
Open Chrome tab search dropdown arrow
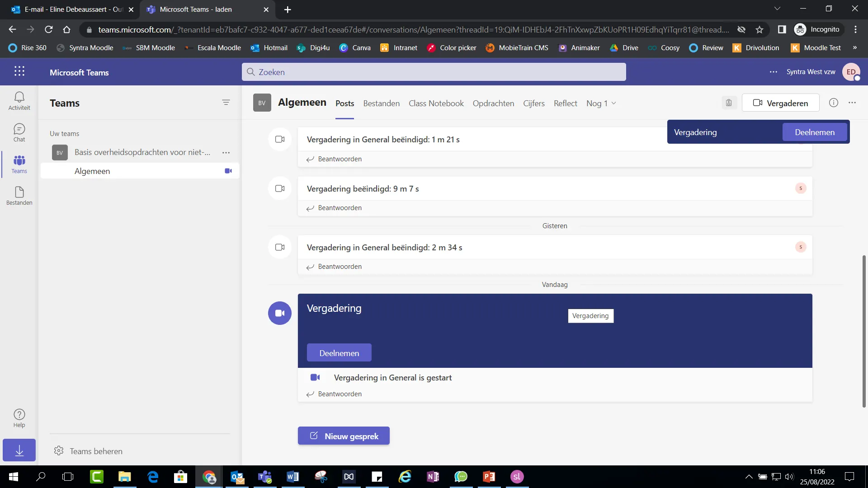pos(777,9)
